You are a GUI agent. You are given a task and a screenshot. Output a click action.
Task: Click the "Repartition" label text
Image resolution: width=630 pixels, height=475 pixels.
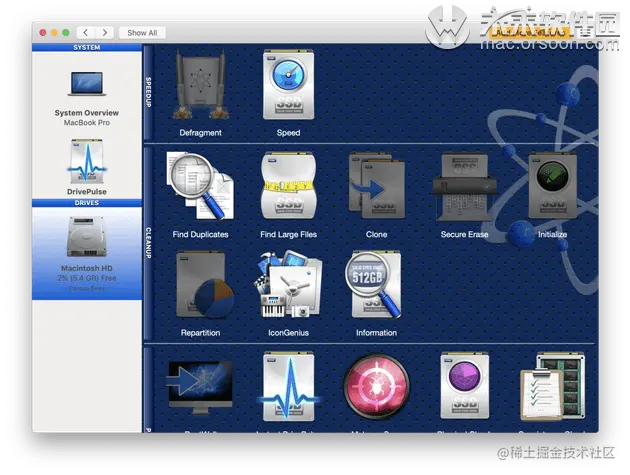200,333
